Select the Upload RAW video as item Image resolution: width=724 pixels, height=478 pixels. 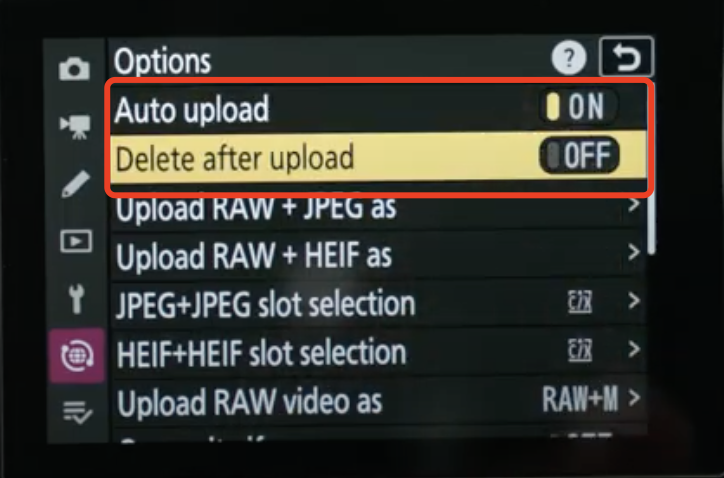pos(378,400)
